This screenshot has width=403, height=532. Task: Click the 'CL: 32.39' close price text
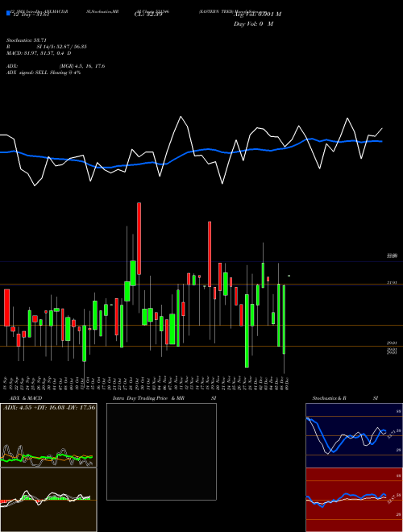[148, 15]
